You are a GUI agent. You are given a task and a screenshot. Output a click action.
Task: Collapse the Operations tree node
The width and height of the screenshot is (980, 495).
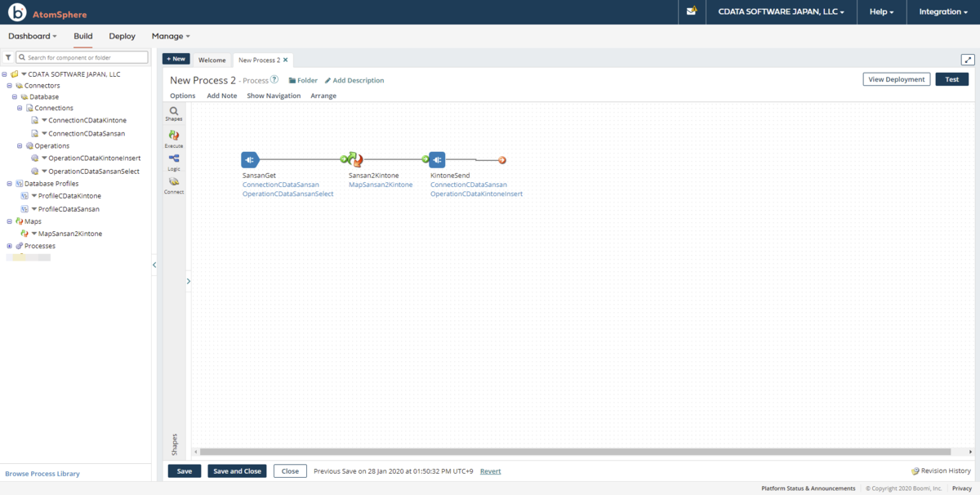(20, 145)
